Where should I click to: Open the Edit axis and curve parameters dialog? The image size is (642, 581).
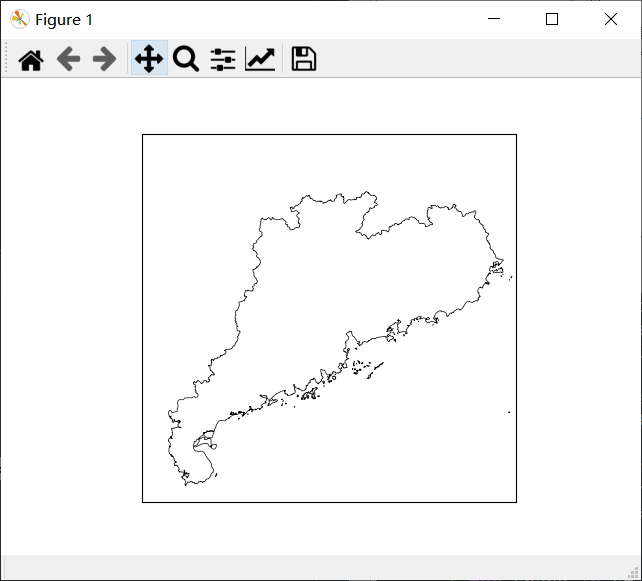(x=260, y=59)
